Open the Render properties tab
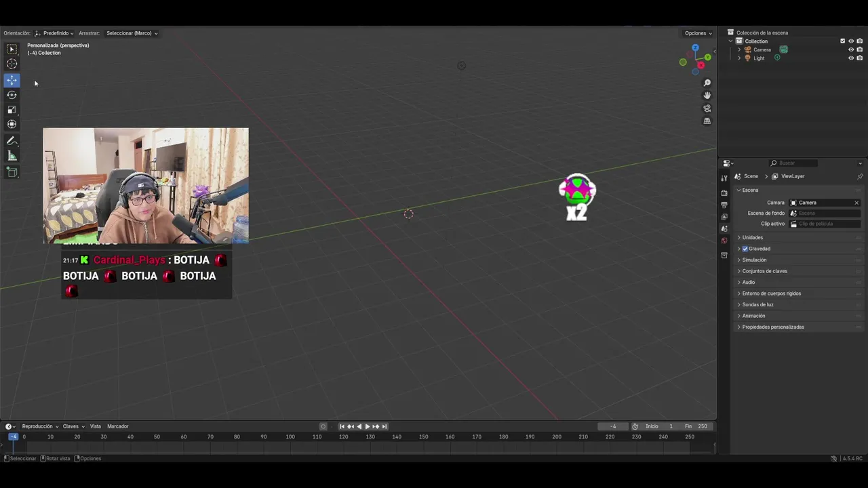This screenshot has width=868, height=488. 724,193
